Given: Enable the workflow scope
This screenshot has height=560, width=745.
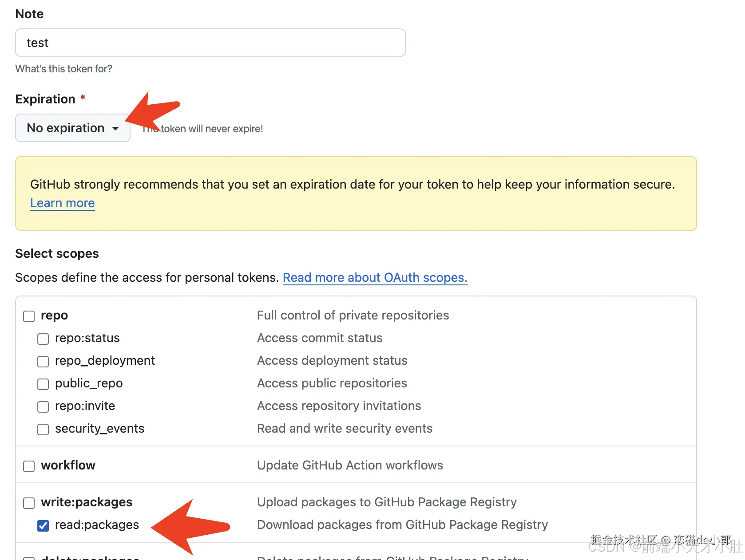Looking at the screenshot, I should point(28,466).
